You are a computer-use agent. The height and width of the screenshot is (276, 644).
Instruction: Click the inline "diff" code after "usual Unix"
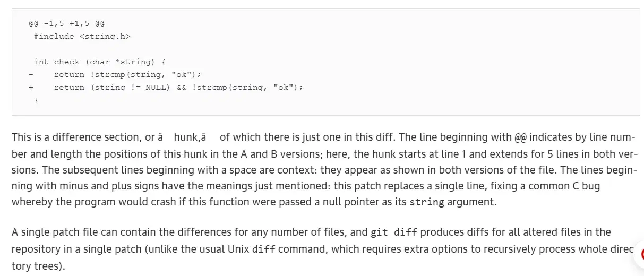click(x=264, y=249)
